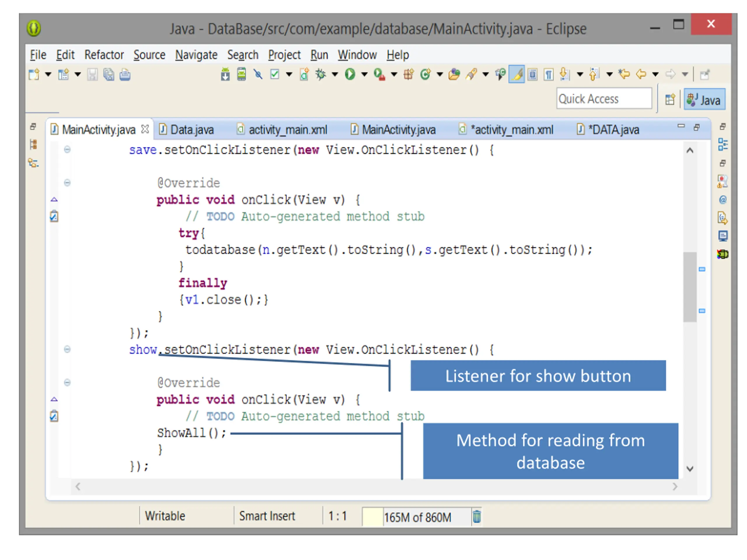
Task: Click the Run External Tools icon
Action: point(380,74)
